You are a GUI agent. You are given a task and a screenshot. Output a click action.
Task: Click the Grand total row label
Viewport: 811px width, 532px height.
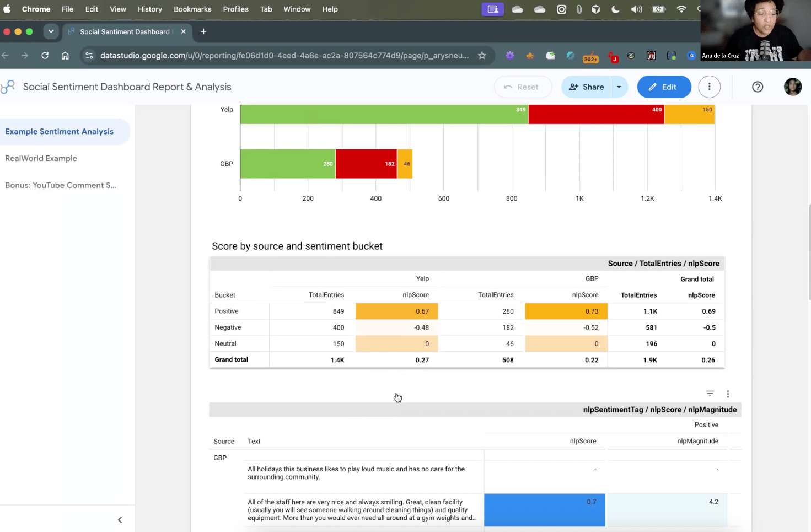tap(231, 359)
